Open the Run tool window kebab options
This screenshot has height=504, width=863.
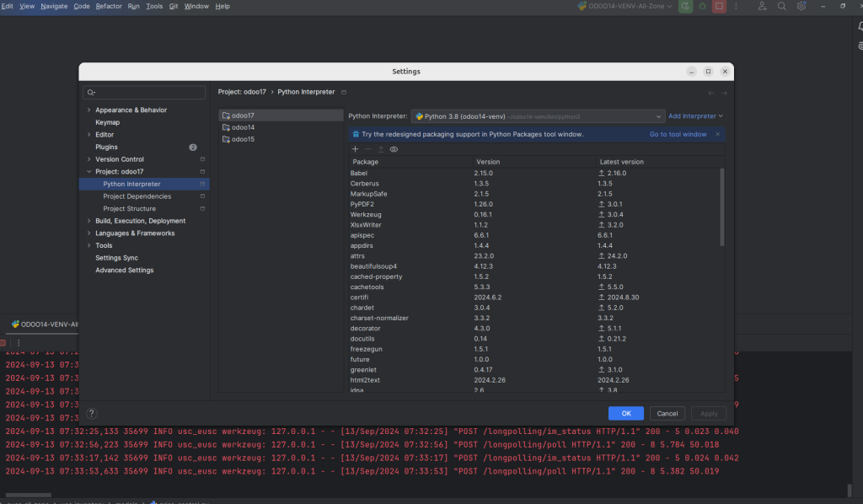[x=19, y=343]
